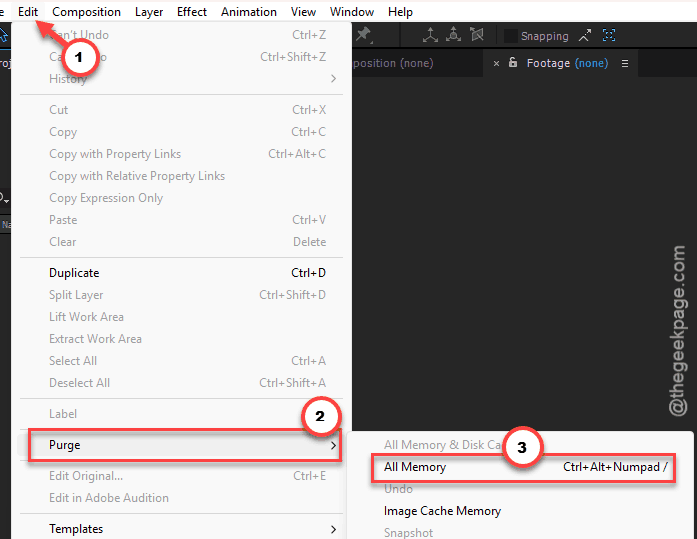This screenshot has height=539, width=697.
Task: Expand the Purge submenu
Action: pyautogui.click(x=184, y=445)
